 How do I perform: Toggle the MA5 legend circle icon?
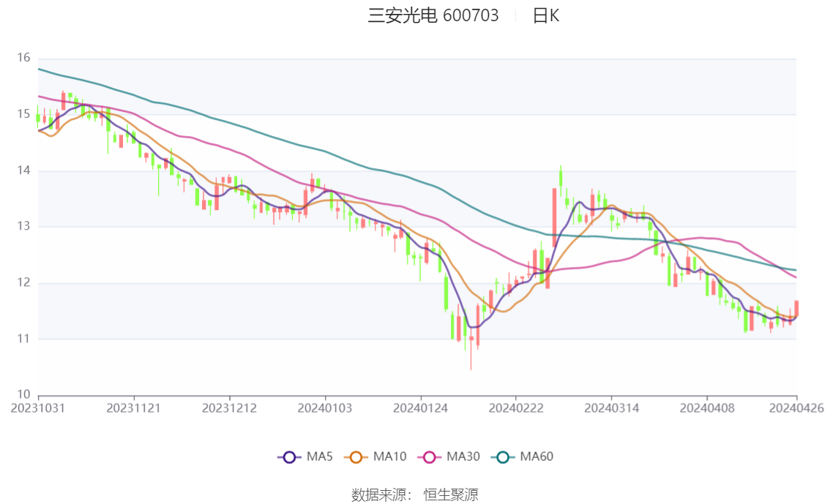(289, 457)
